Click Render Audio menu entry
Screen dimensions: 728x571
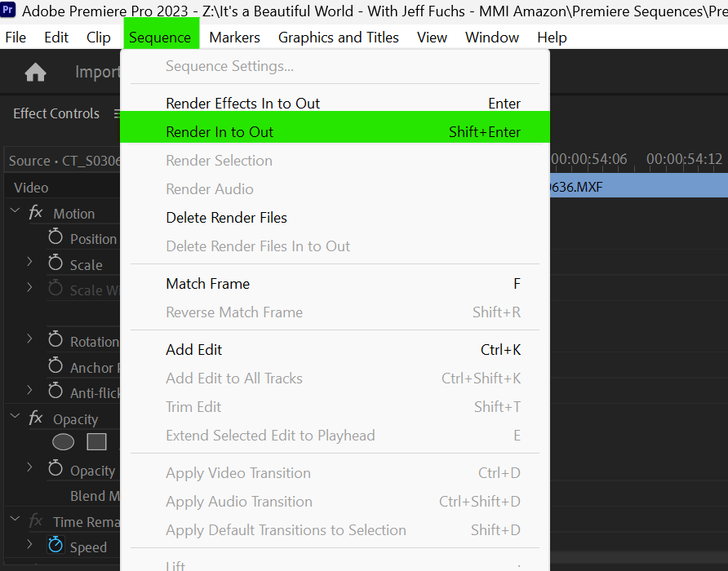coord(335,189)
